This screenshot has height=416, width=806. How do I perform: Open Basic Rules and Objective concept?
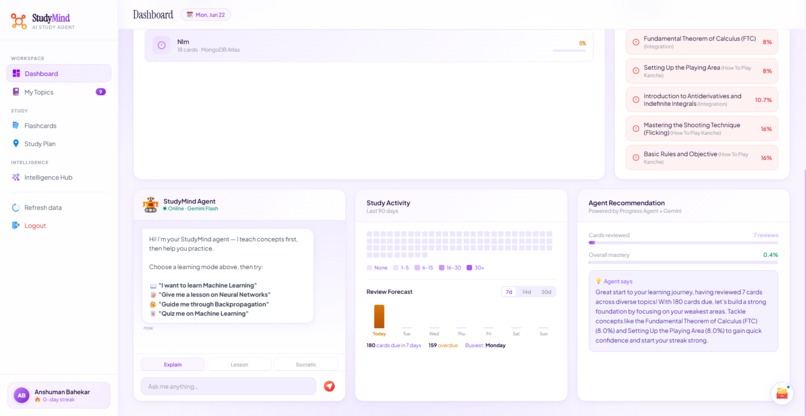click(x=702, y=157)
